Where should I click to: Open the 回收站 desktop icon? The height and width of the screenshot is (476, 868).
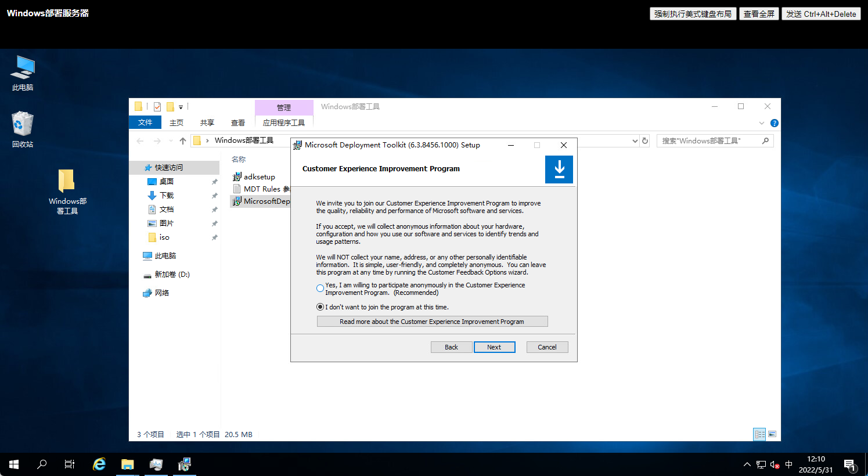23,129
